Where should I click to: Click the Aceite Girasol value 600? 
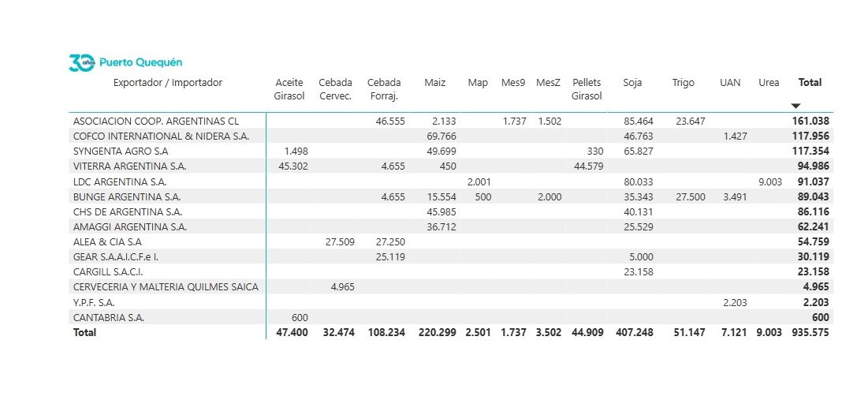coord(300,317)
